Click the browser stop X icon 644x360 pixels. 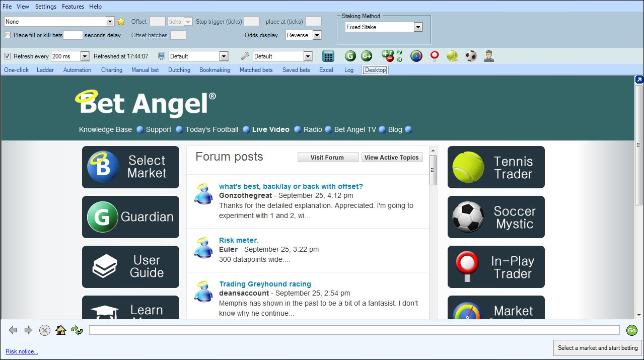[x=45, y=330]
